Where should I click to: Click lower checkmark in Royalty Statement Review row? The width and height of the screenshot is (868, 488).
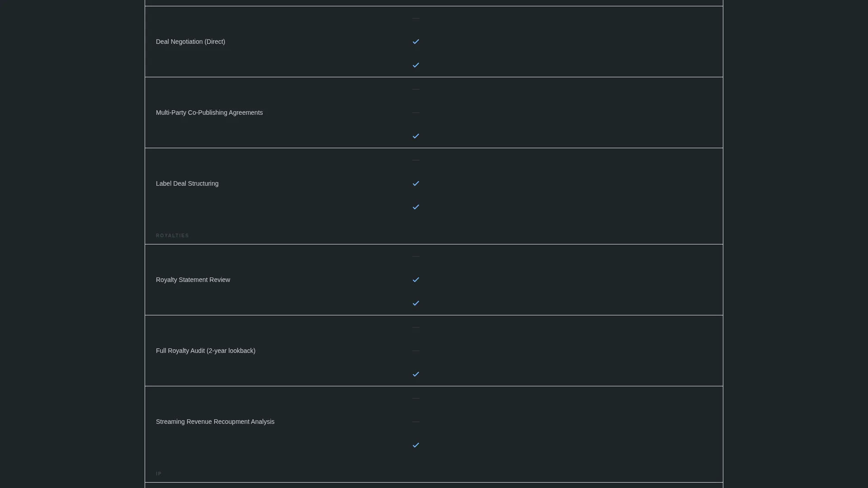point(416,303)
